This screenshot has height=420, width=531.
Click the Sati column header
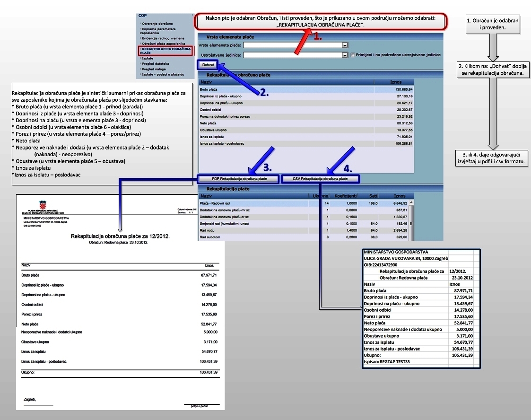coord(369,196)
